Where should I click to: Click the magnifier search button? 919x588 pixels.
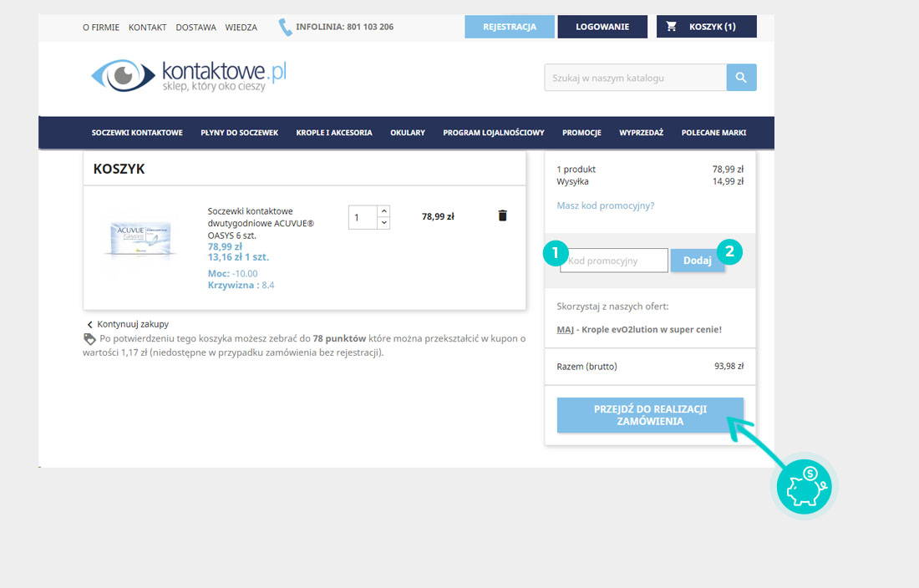click(x=741, y=78)
